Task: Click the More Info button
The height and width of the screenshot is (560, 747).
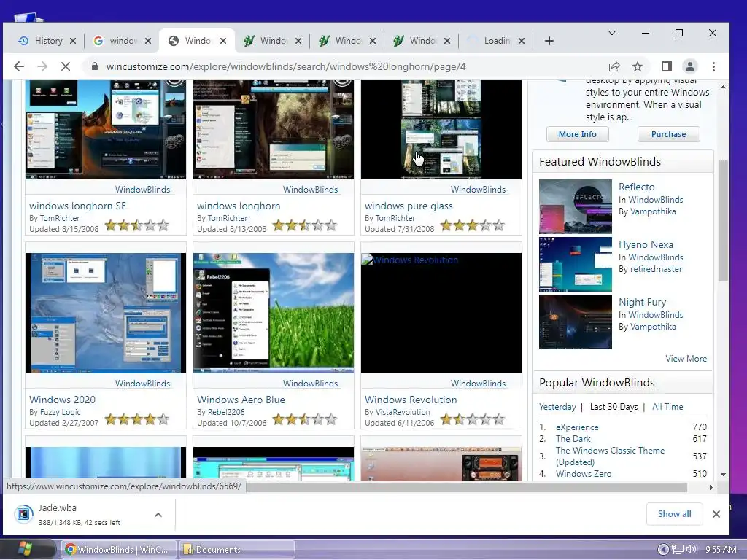Action: click(578, 134)
